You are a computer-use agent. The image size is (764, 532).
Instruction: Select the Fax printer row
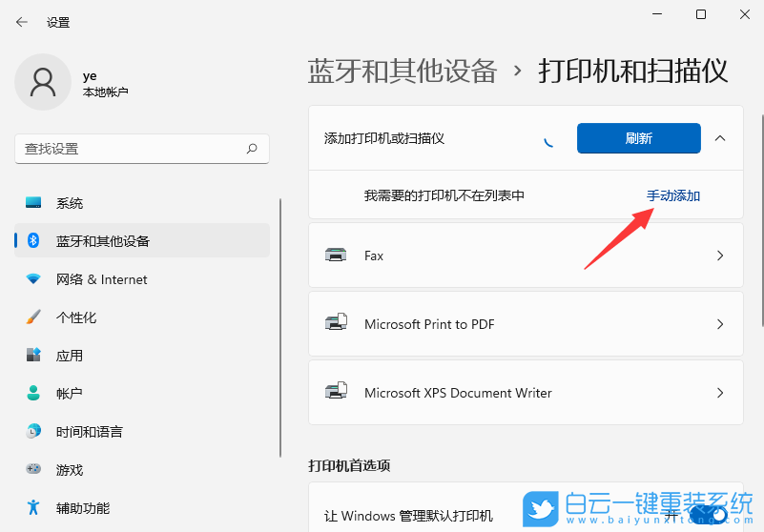526,256
